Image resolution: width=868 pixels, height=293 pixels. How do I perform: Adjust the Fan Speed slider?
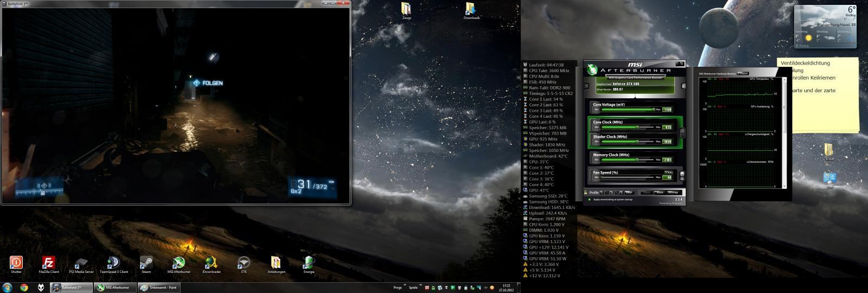click(628, 177)
